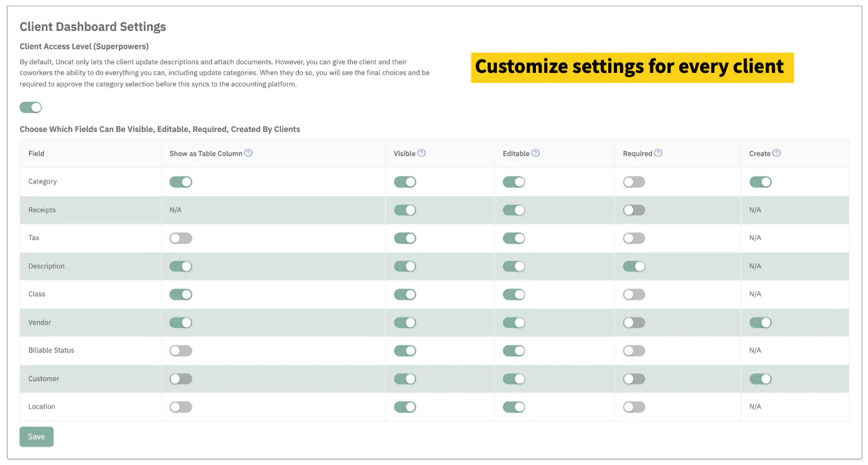Open help icon beside Visible header
Screen dimensions: 868x465
[x=421, y=153]
